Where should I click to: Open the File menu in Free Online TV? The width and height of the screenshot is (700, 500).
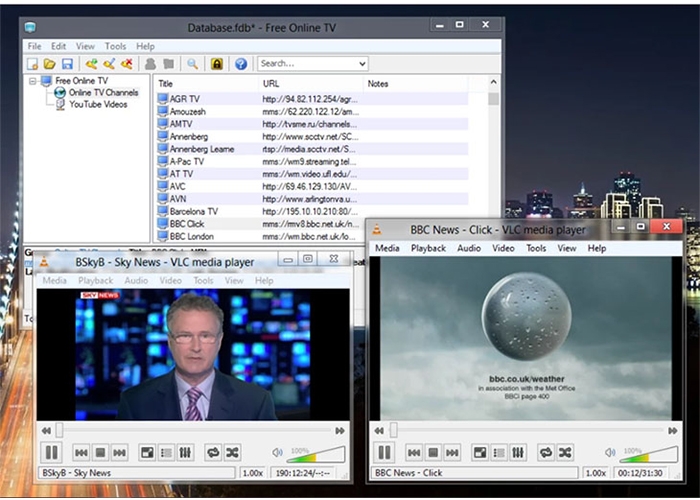(34, 46)
